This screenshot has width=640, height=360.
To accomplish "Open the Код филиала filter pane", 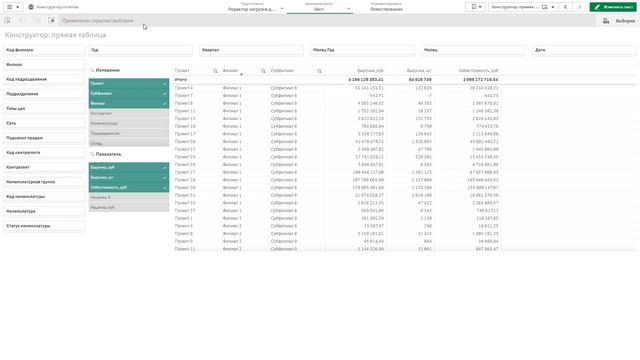I will tap(44, 50).
